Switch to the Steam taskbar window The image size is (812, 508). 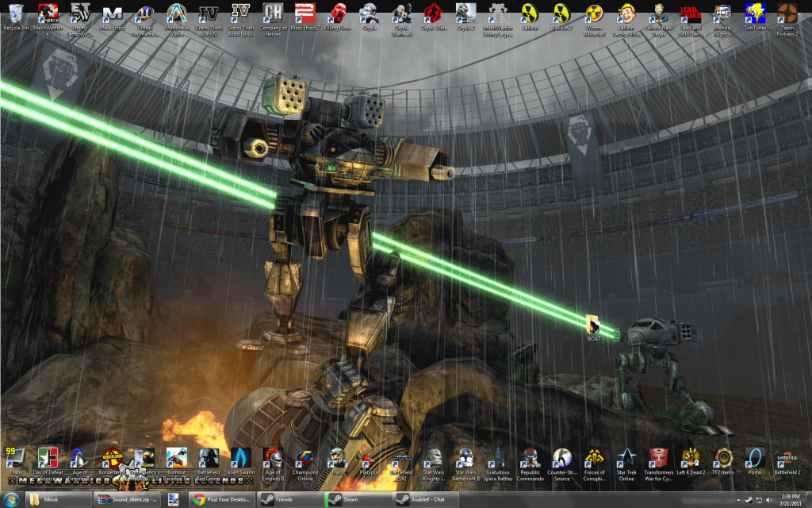pos(358,499)
